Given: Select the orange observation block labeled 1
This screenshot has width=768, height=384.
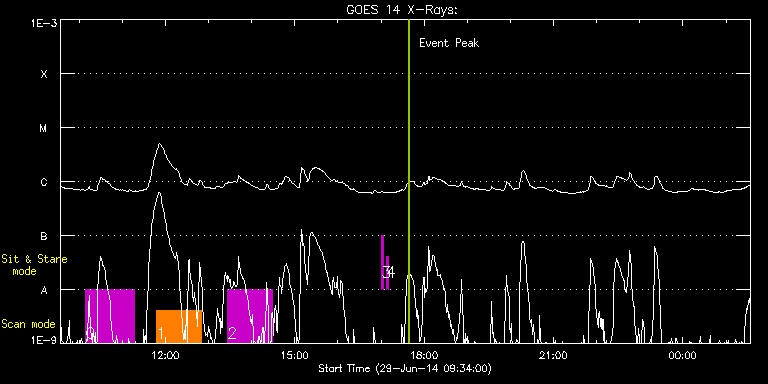Looking at the screenshot, I should 179,326.
